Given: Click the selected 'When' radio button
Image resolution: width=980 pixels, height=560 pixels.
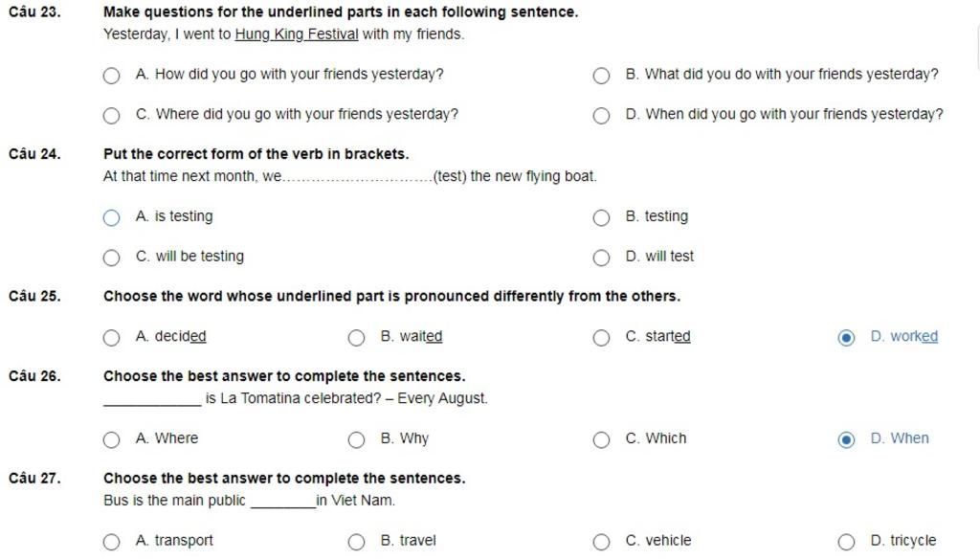Looking at the screenshot, I should click(x=846, y=439).
